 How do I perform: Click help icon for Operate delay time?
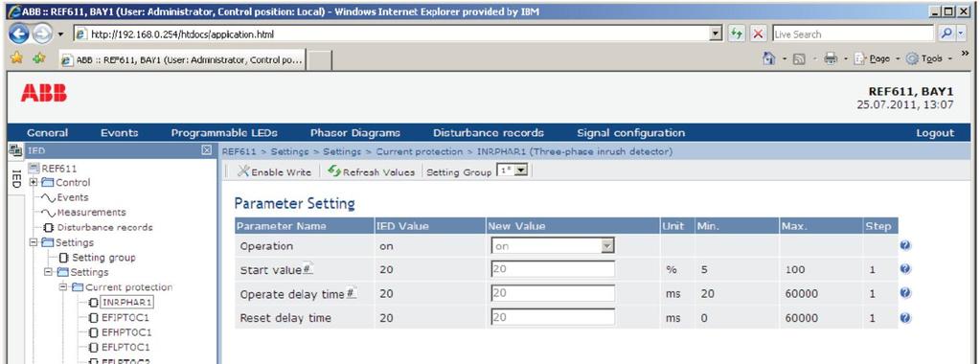[905, 293]
